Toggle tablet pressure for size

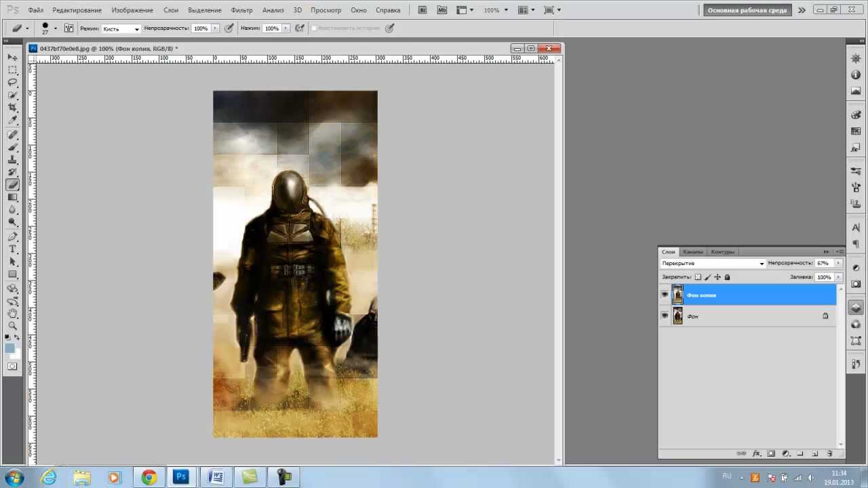[x=389, y=28]
